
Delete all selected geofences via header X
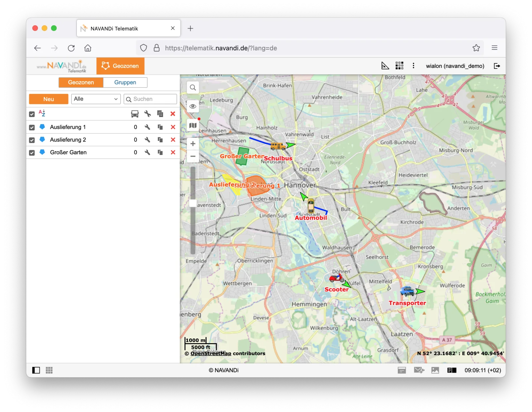pyautogui.click(x=173, y=114)
